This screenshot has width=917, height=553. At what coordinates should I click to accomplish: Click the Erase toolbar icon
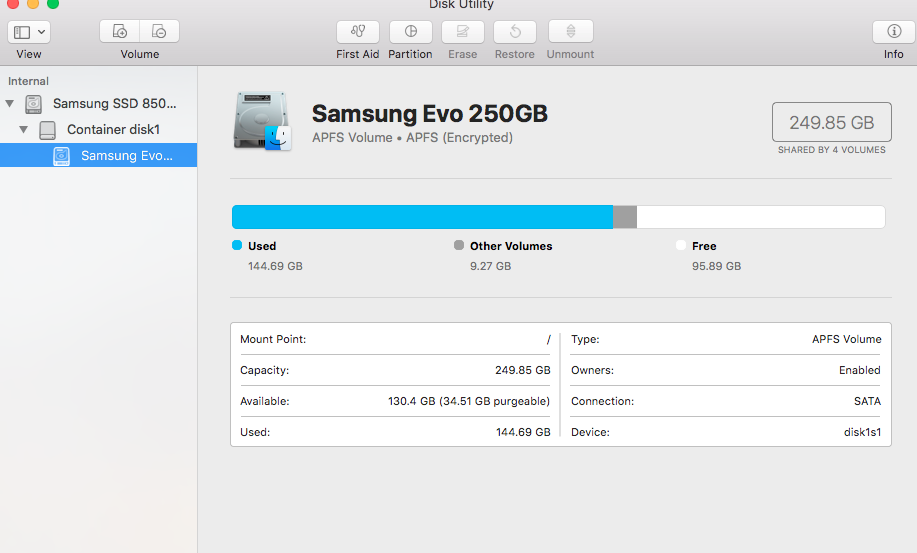point(463,32)
